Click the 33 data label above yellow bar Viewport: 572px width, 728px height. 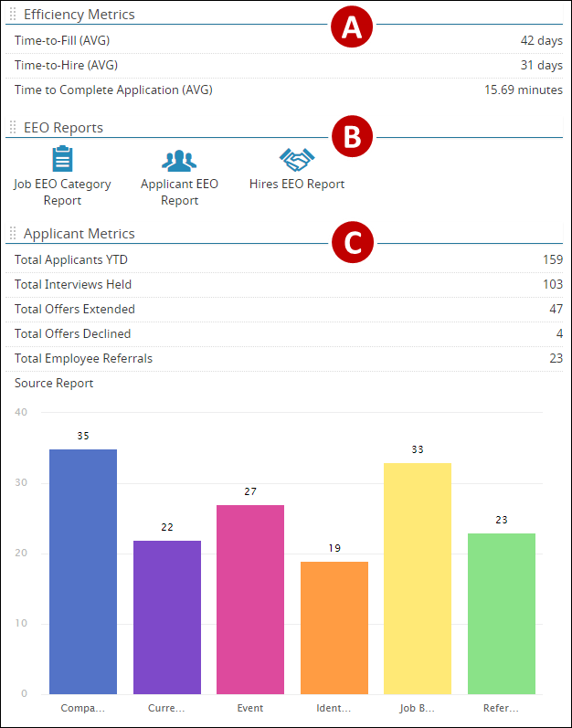(418, 449)
